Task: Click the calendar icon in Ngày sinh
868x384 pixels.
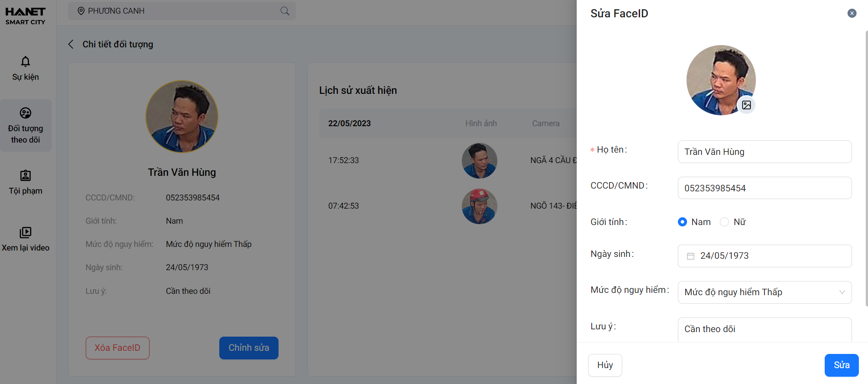Action: tap(691, 256)
